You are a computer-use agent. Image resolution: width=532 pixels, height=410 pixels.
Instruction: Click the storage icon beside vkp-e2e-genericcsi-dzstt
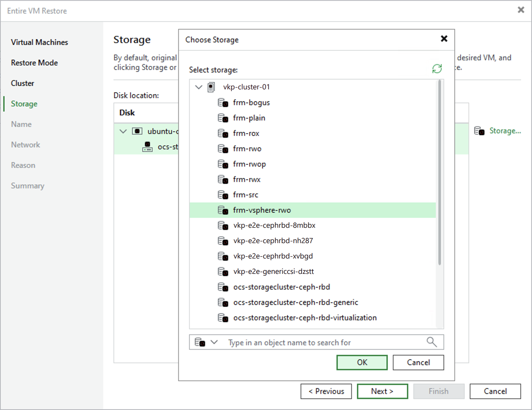point(223,272)
